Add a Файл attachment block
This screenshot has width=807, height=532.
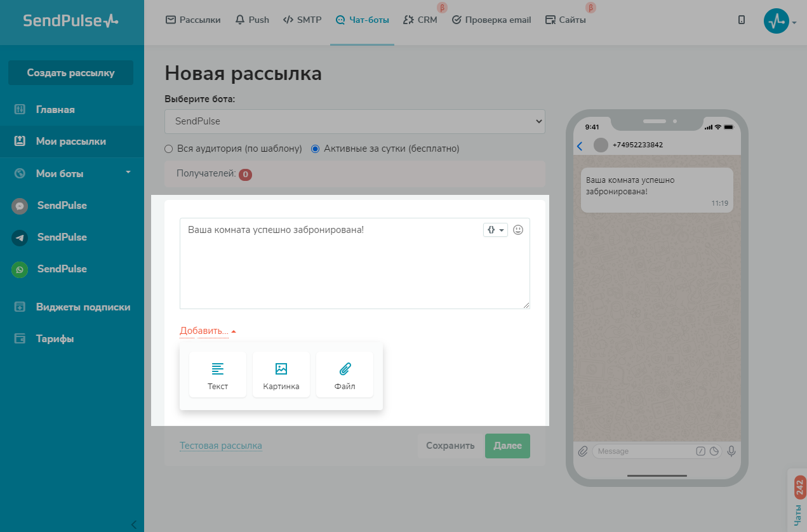coord(345,375)
